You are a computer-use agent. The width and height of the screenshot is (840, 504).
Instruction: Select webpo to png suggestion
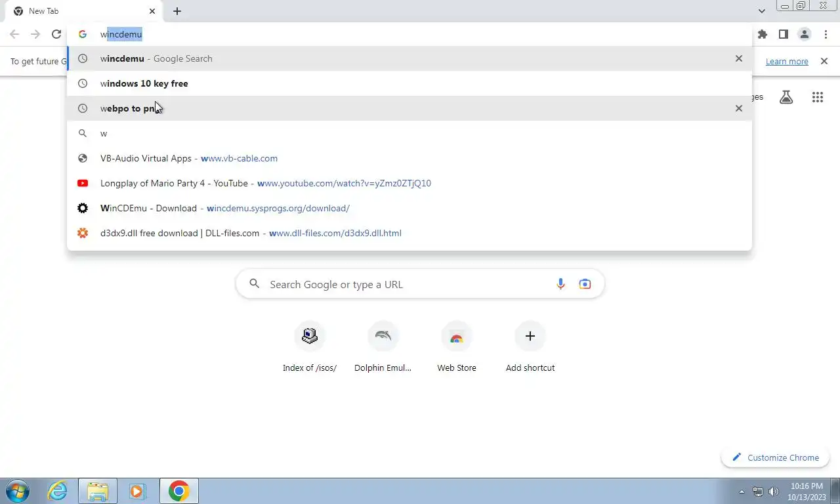click(x=409, y=108)
